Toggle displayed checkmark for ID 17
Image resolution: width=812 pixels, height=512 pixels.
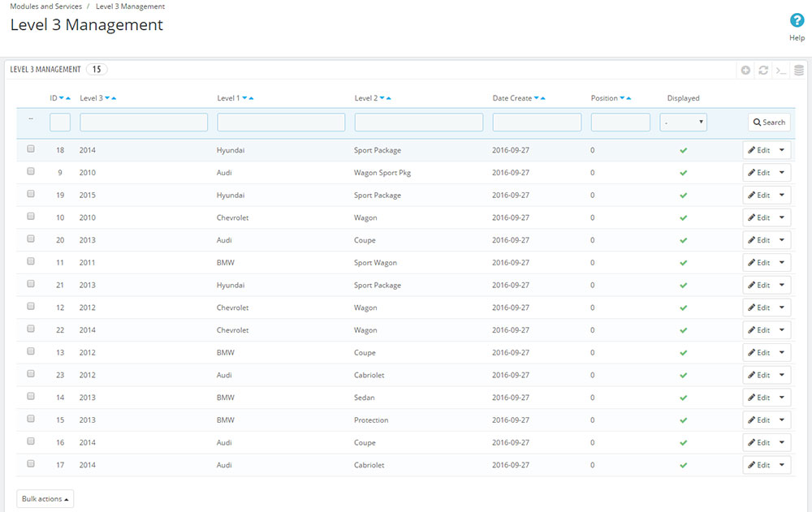click(683, 466)
